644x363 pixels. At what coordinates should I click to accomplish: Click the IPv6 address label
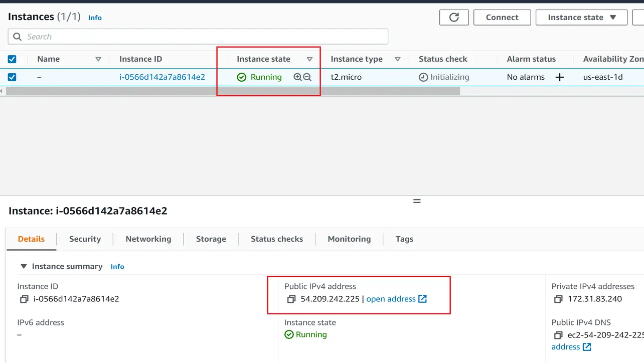coord(41,322)
